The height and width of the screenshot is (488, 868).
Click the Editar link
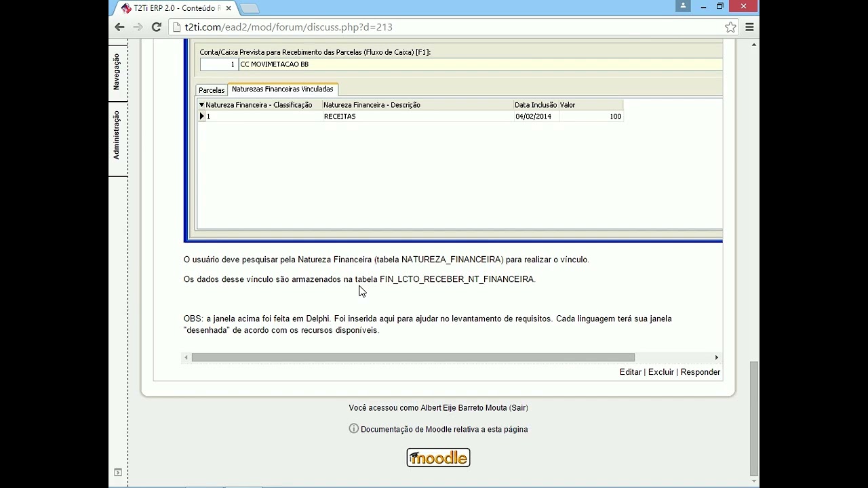pyautogui.click(x=630, y=372)
